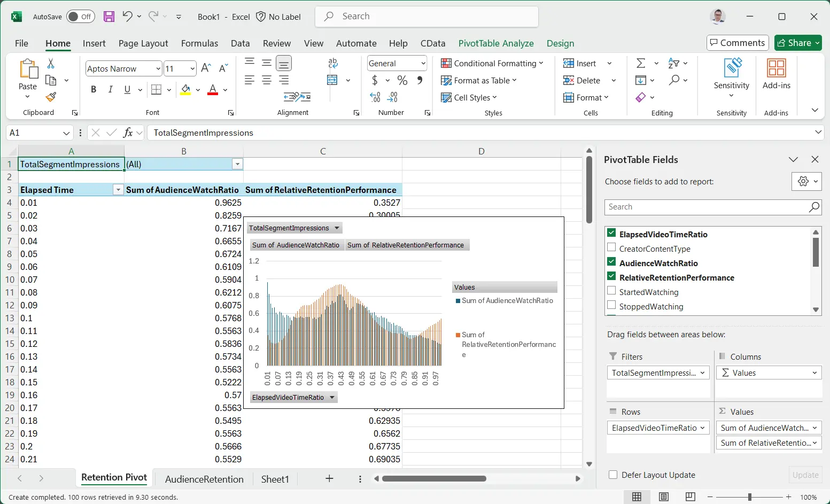
Task: Open the Add-ins button
Action: [776, 74]
